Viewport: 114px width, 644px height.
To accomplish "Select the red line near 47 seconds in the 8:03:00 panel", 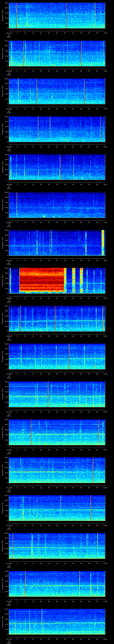I will (84, 91).
